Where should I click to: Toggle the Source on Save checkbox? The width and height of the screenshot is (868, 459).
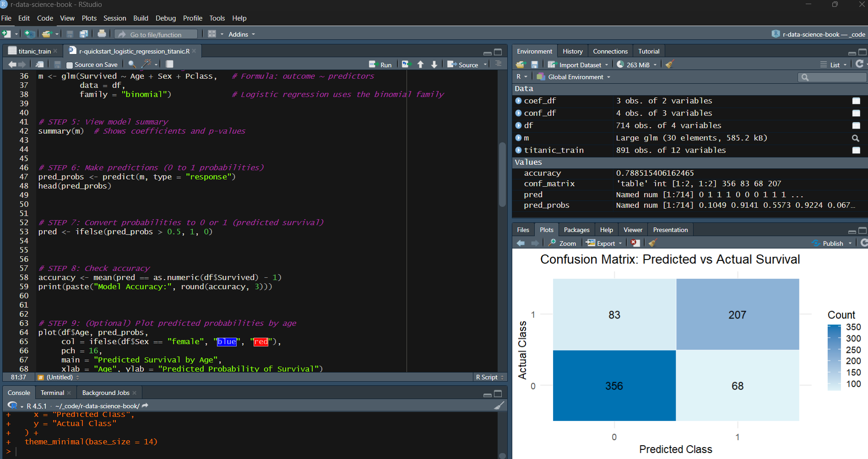tap(70, 65)
